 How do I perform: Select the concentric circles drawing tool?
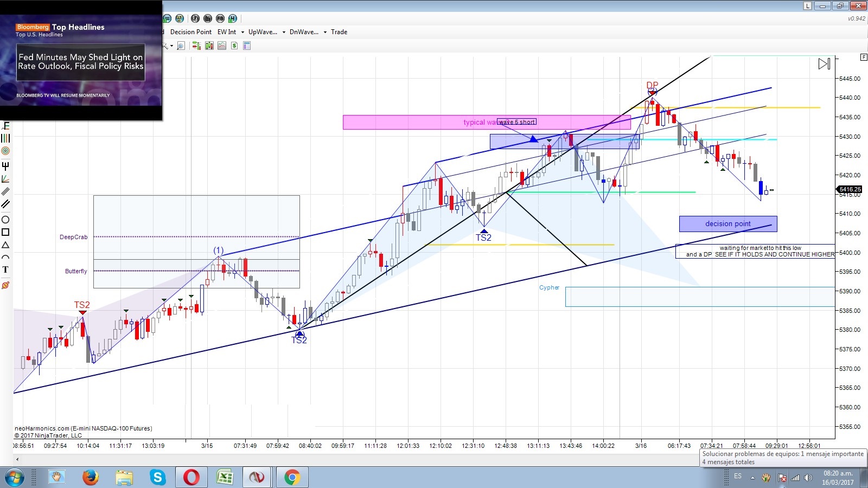click(6, 151)
